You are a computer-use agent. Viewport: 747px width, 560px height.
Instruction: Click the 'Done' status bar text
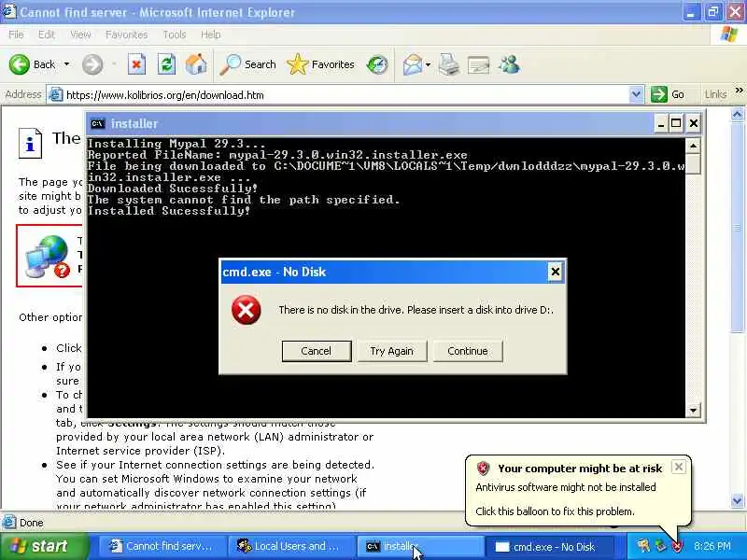pyautogui.click(x=32, y=523)
